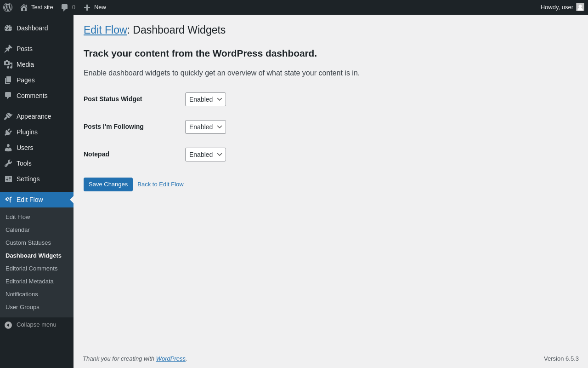
Task: Click the Pages document icon
Action: 8,80
